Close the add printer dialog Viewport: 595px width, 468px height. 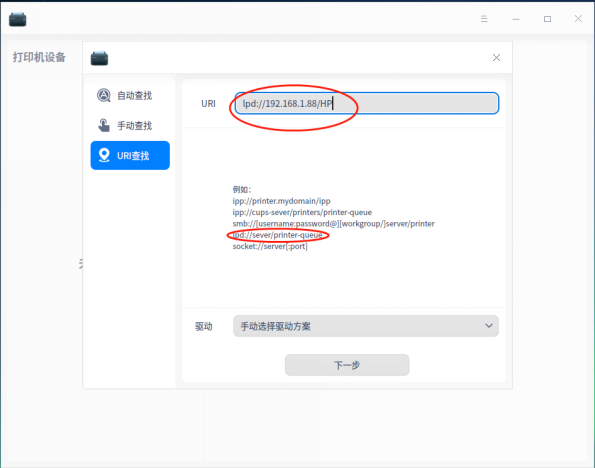(x=496, y=57)
